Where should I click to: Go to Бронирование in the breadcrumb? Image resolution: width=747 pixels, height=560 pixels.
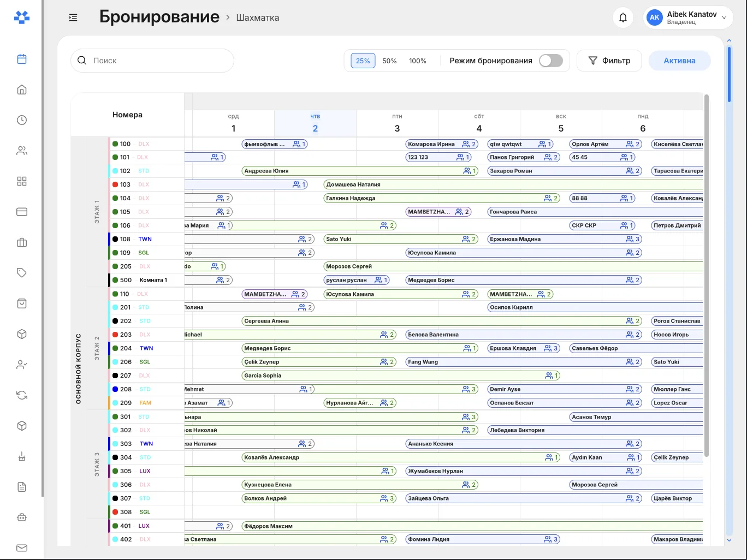(x=159, y=17)
